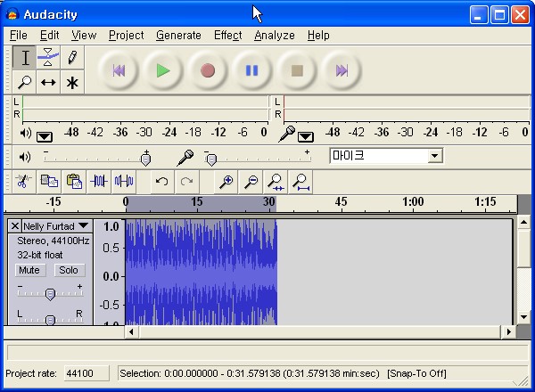Click the Redo arrow icon
Viewport: 535px width, 392px height.
(186, 182)
